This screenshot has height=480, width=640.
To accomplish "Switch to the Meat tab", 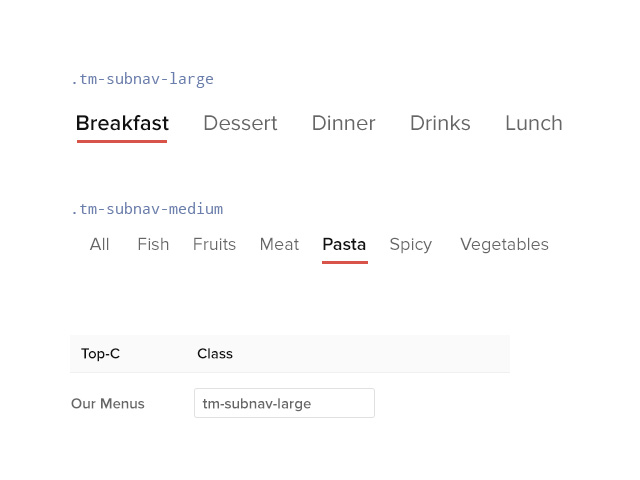I will coord(279,244).
